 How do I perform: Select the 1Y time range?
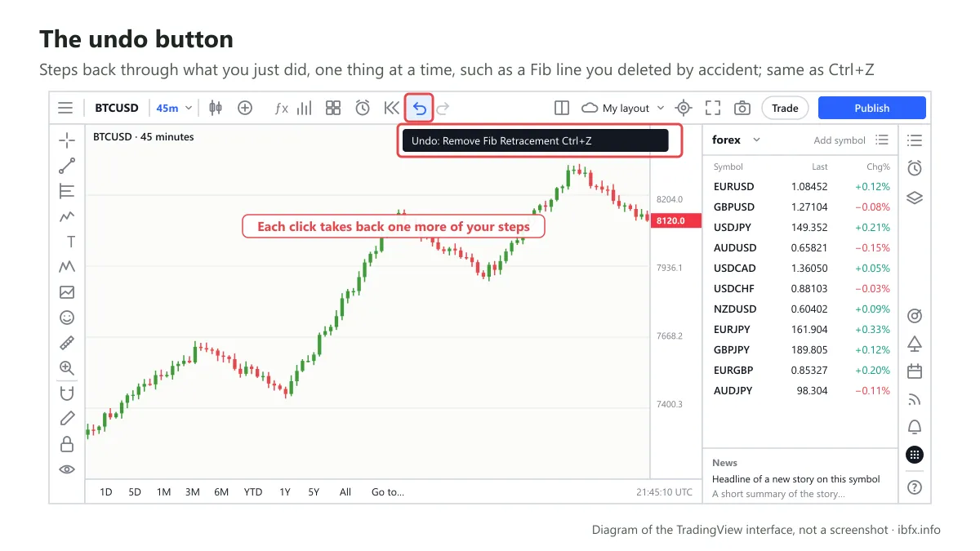tap(285, 491)
